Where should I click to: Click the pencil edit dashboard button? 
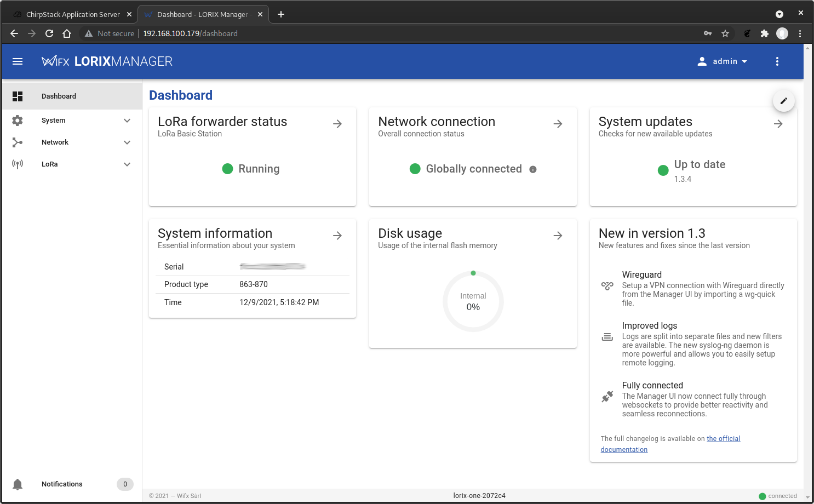click(783, 101)
